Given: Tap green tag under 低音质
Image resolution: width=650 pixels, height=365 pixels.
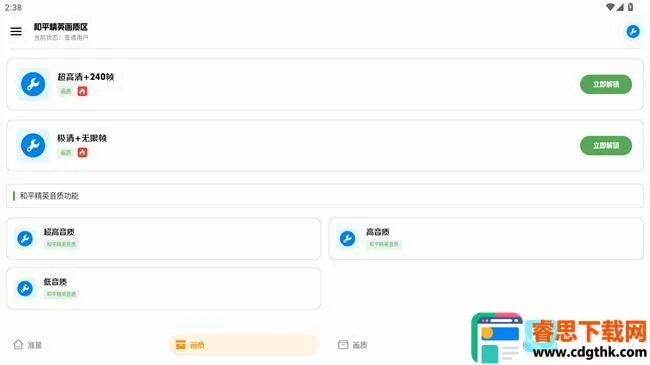Looking at the screenshot, I should [x=61, y=294].
